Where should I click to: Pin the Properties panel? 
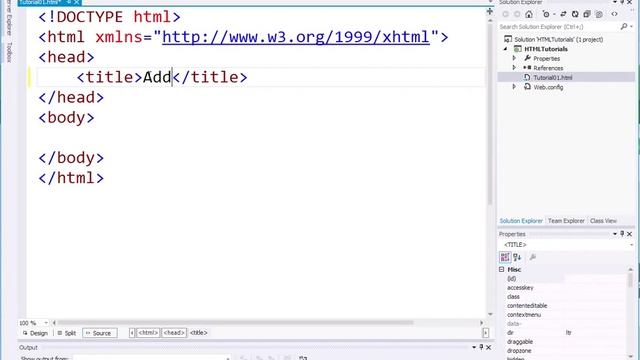click(x=622, y=234)
